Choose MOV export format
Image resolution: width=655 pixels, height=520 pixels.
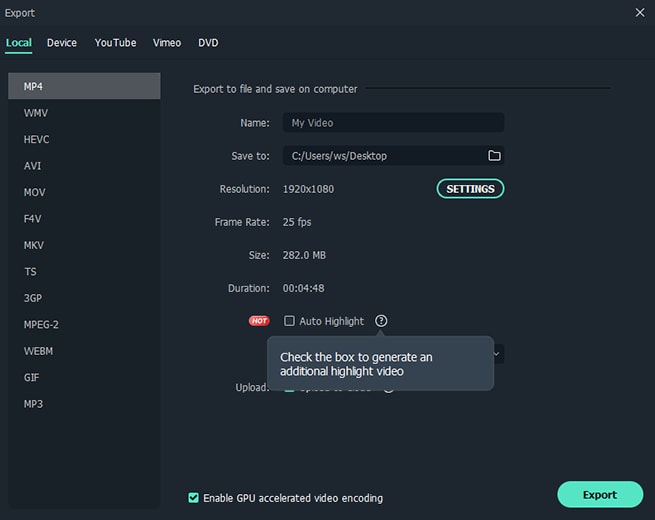click(x=84, y=192)
